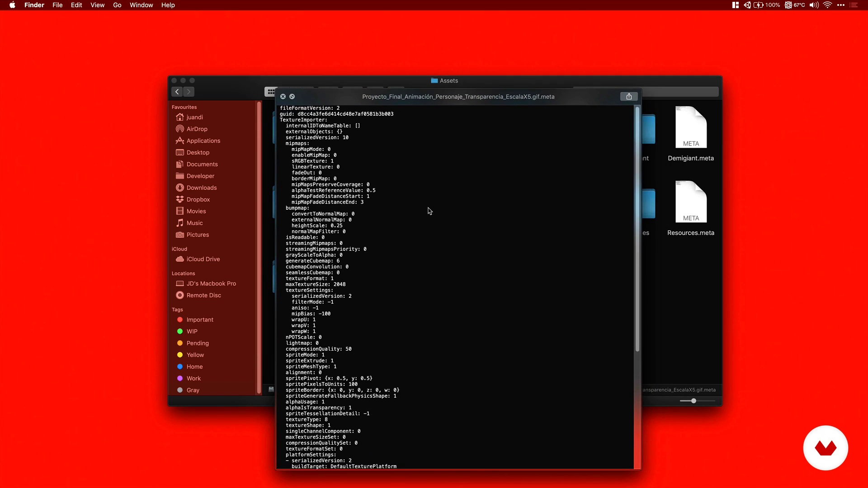Select the Downloads sidebar item
868x488 pixels.
click(x=201, y=188)
